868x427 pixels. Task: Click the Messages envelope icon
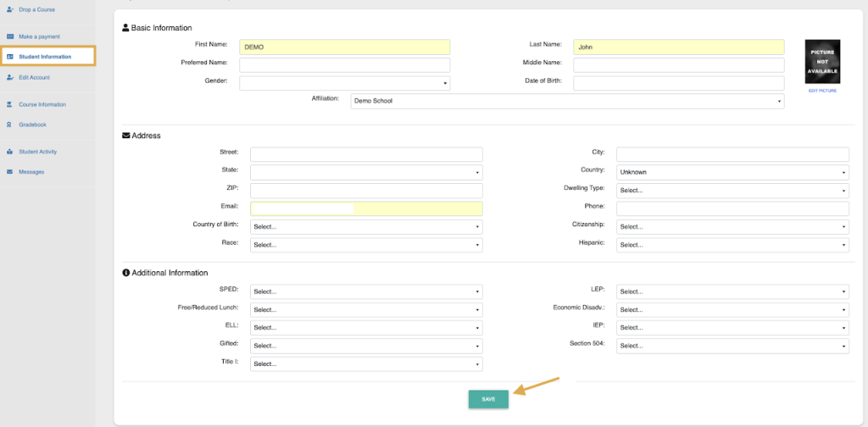coord(10,172)
